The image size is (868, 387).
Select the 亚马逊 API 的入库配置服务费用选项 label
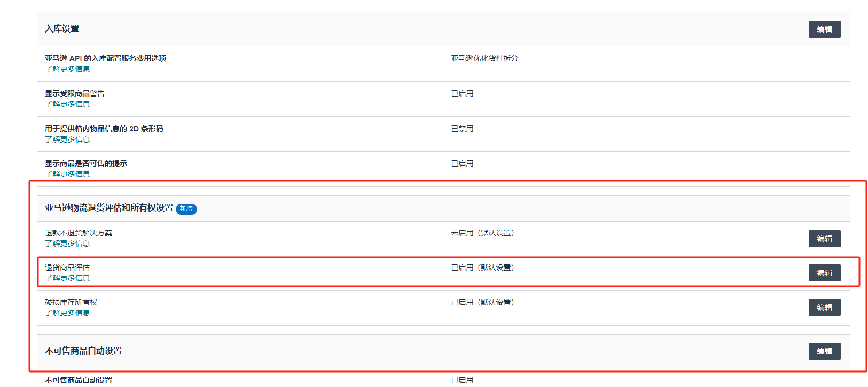tap(106, 58)
